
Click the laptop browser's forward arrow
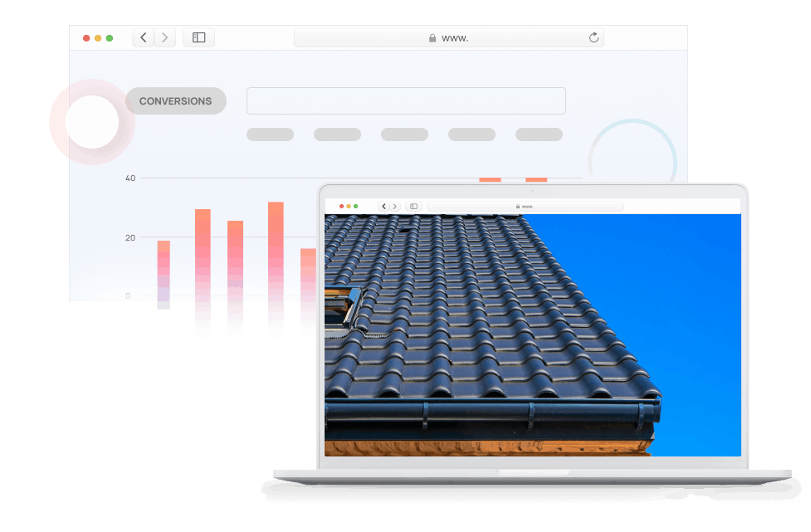click(394, 206)
